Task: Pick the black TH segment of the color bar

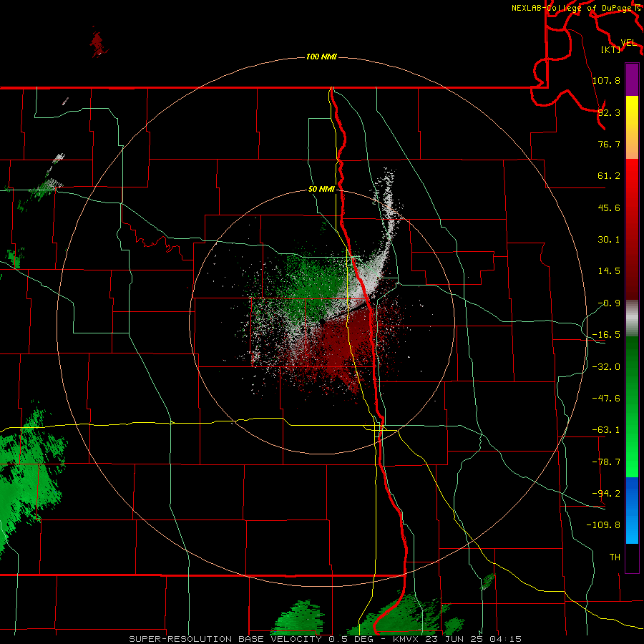Action: click(x=632, y=557)
